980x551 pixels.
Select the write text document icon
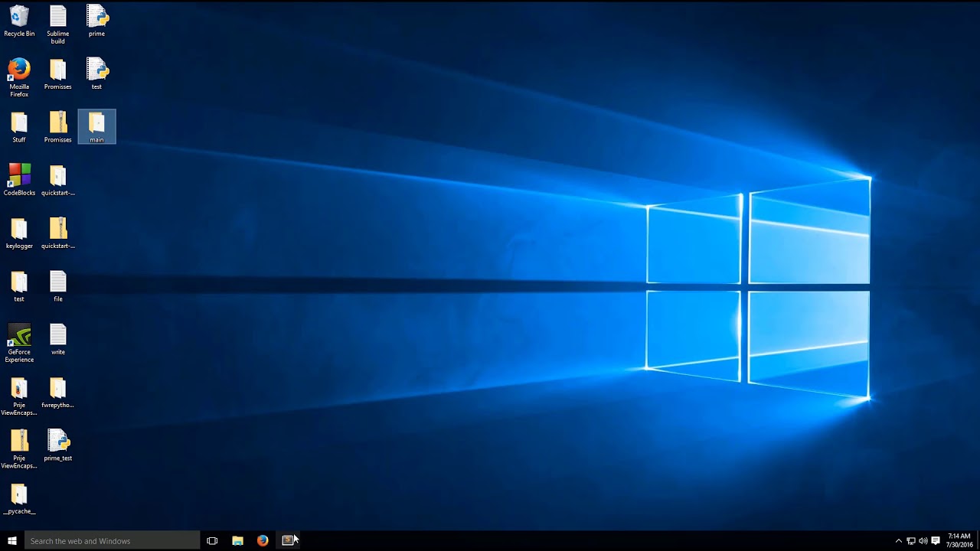point(58,339)
